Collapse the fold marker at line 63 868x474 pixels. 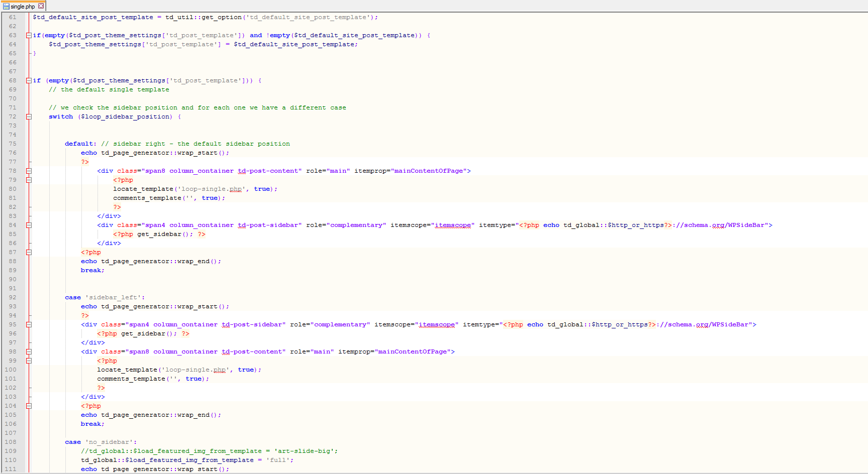point(29,35)
